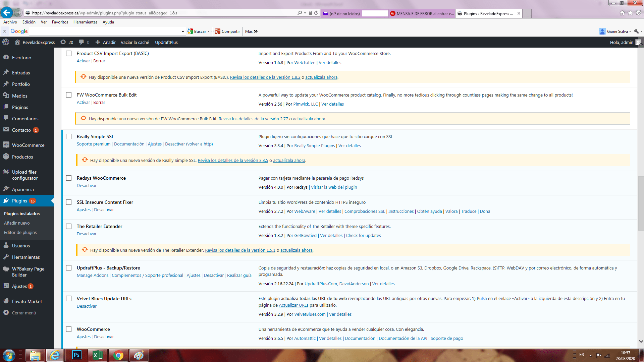
Task: Collapse sidebar with Cerrar menú
Action: (23, 313)
